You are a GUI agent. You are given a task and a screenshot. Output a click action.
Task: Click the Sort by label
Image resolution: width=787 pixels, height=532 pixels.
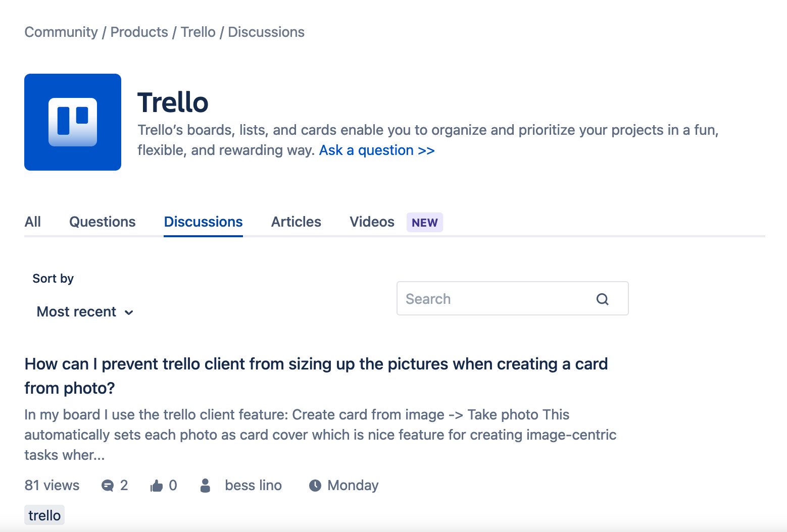(x=53, y=279)
